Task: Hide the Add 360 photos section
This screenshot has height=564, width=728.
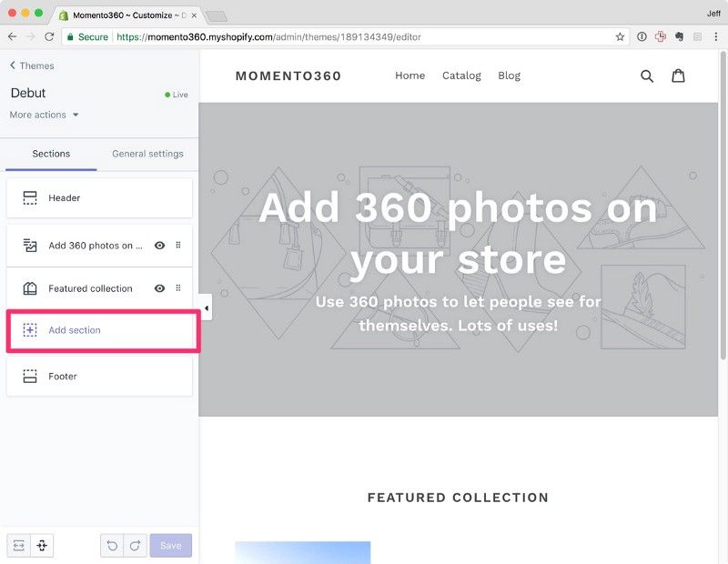Action: (159, 246)
